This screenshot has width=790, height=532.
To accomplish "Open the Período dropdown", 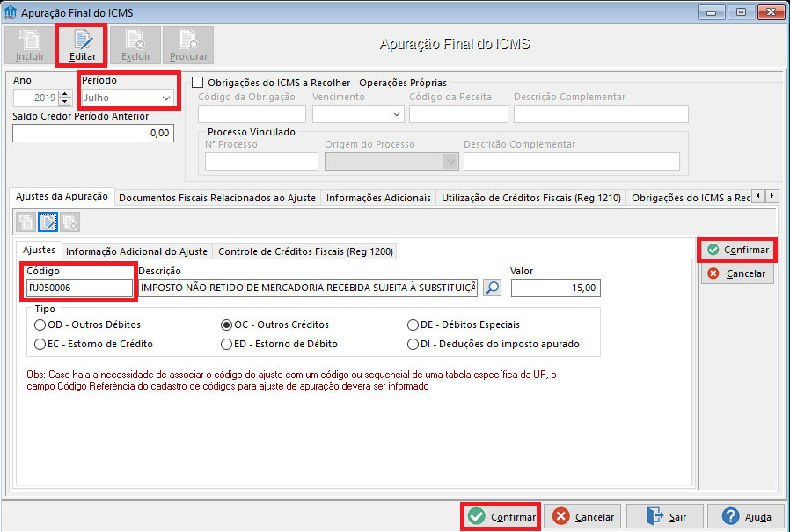I will pyautogui.click(x=165, y=98).
